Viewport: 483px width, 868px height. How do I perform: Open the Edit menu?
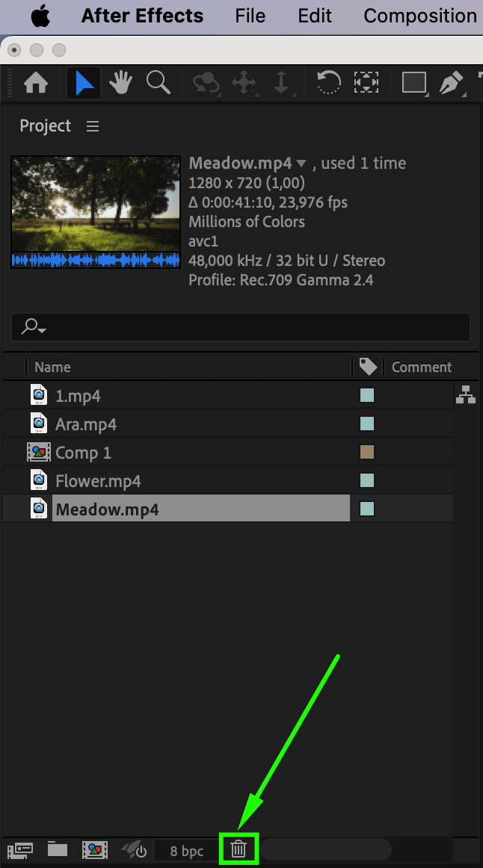315,16
